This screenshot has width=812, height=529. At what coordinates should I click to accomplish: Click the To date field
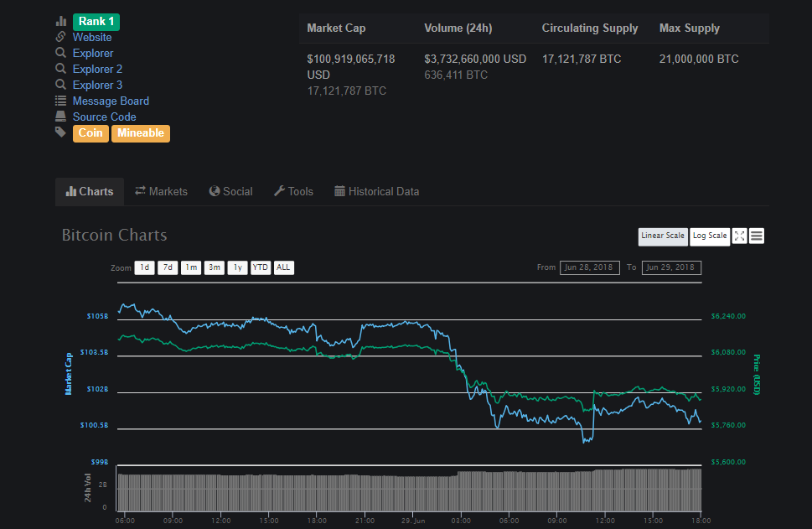click(671, 267)
